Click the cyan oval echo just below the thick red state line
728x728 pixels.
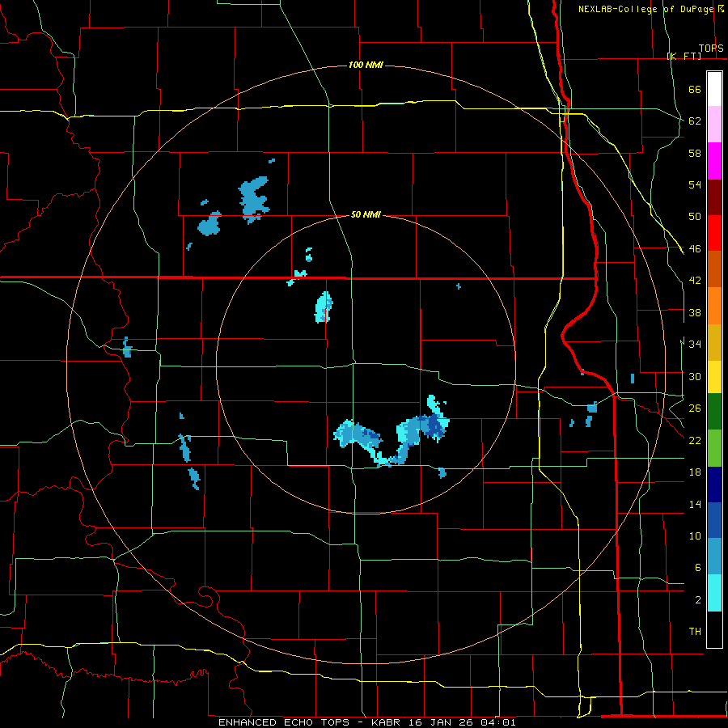[x=324, y=307]
